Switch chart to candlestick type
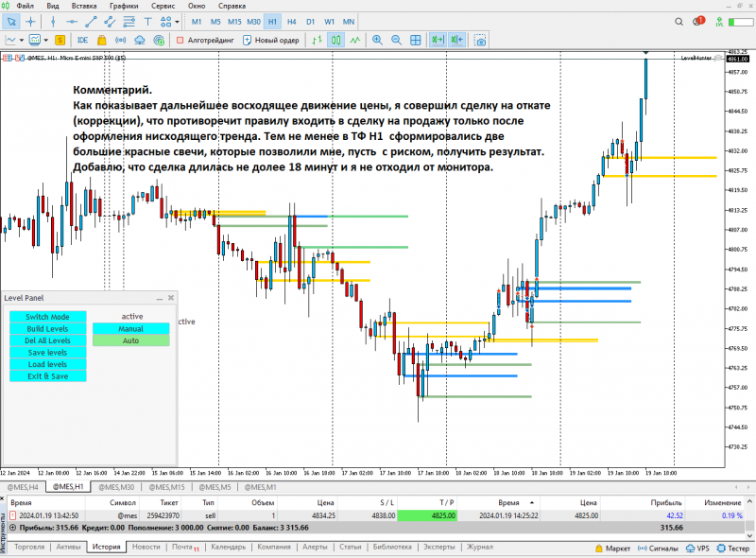The image size is (756, 558). [x=336, y=40]
